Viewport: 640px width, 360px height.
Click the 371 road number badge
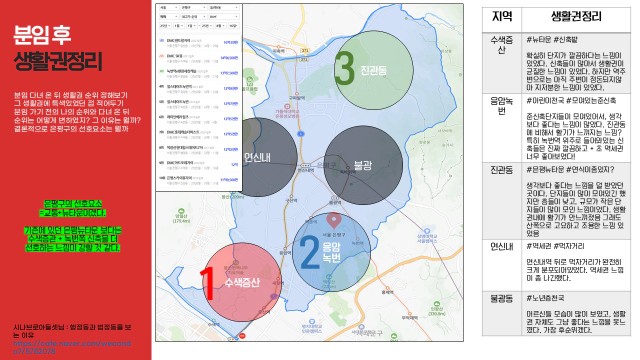tap(305, 51)
